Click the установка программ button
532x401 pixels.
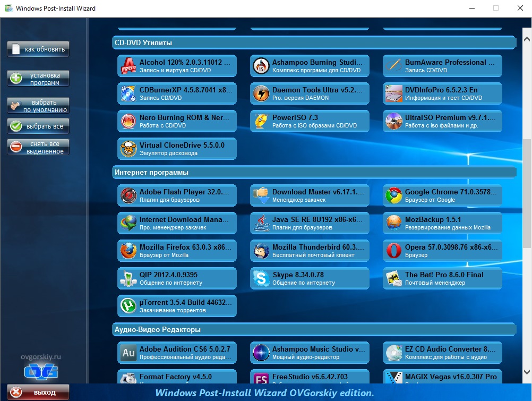pos(38,79)
